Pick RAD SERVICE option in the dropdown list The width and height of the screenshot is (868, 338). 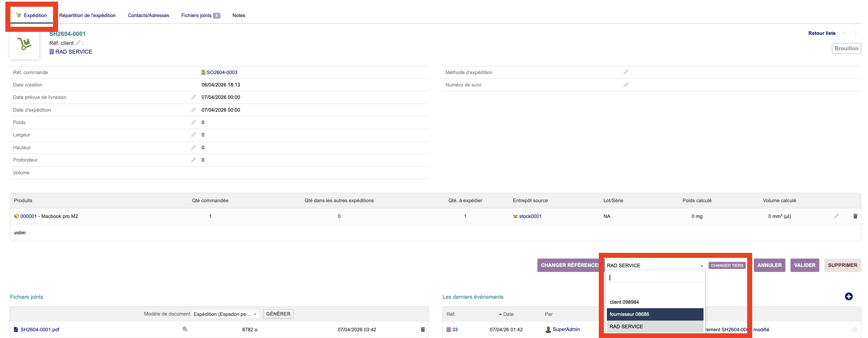[655, 327]
